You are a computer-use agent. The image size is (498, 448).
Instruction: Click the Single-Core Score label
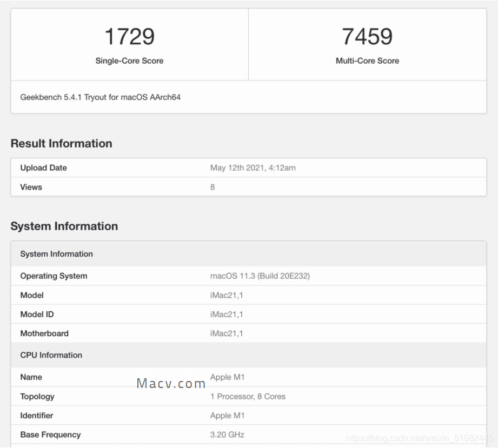pyautogui.click(x=130, y=61)
